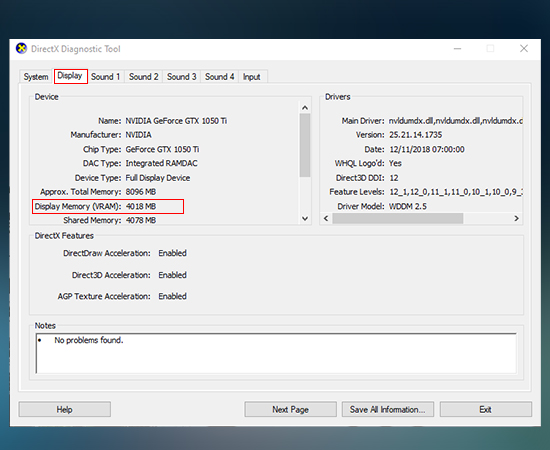This screenshot has height=450, width=550.
Task: Click the 'No problems found.' note
Action: pyautogui.click(x=89, y=340)
